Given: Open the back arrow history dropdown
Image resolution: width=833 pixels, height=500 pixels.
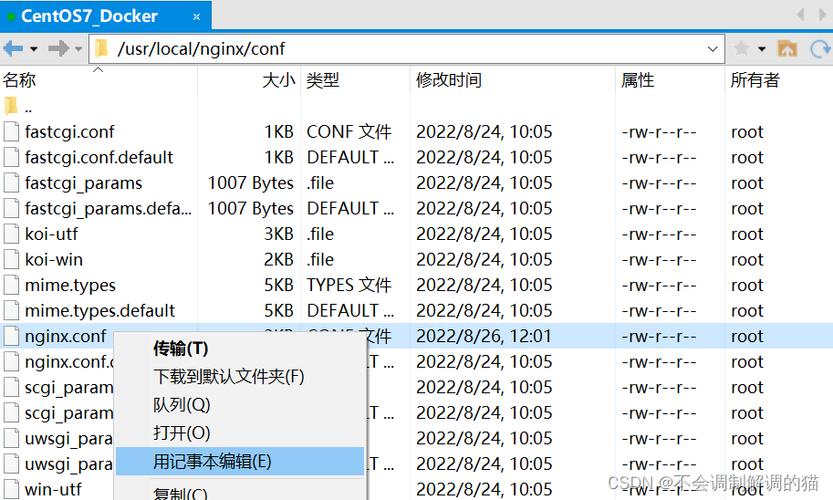Looking at the screenshot, I should [34, 49].
